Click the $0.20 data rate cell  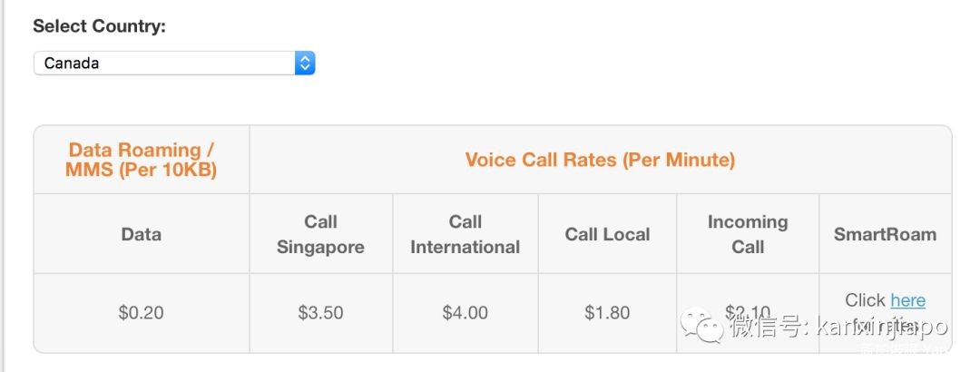coord(142,313)
